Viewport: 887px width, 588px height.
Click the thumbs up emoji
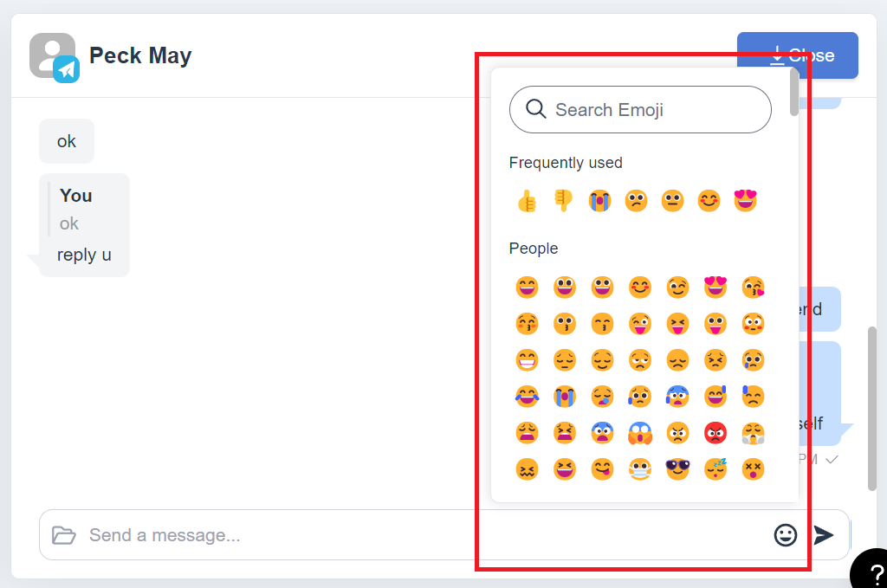coord(527,201)
